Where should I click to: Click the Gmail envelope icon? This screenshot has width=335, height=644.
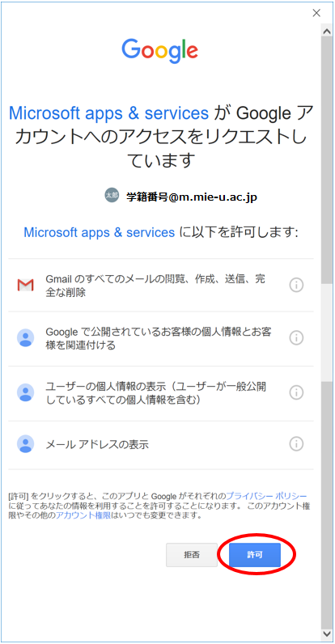[25, 285]
